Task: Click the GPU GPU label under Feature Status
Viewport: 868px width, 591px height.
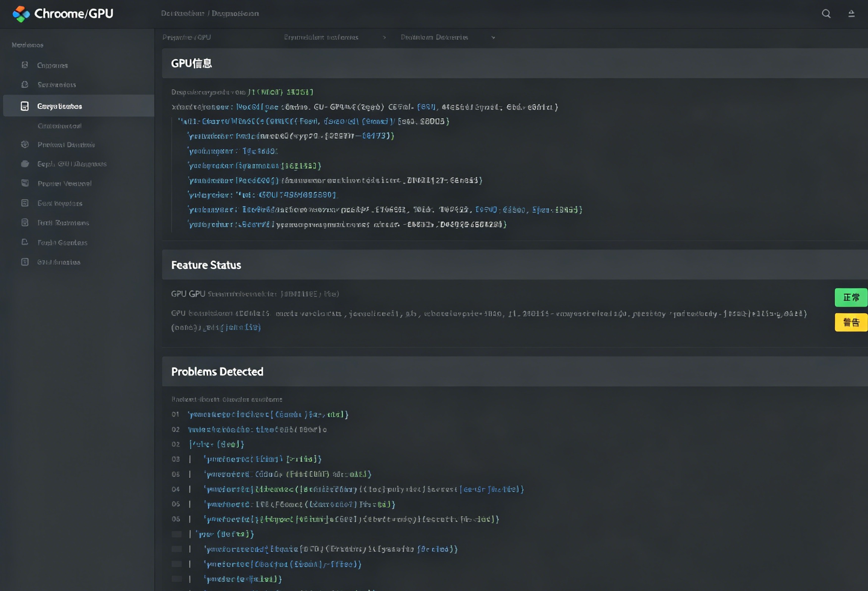Action: pyautogui.click(x=188, y=294)
